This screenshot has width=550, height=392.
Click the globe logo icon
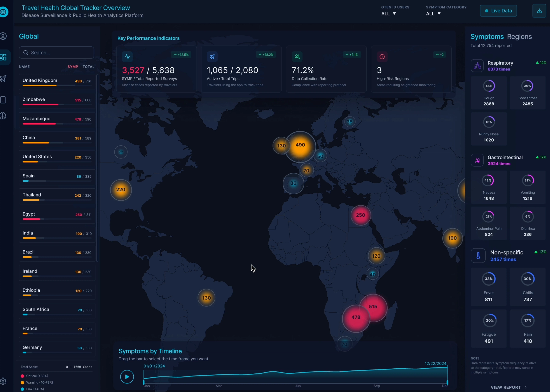(x=3, y=12)
